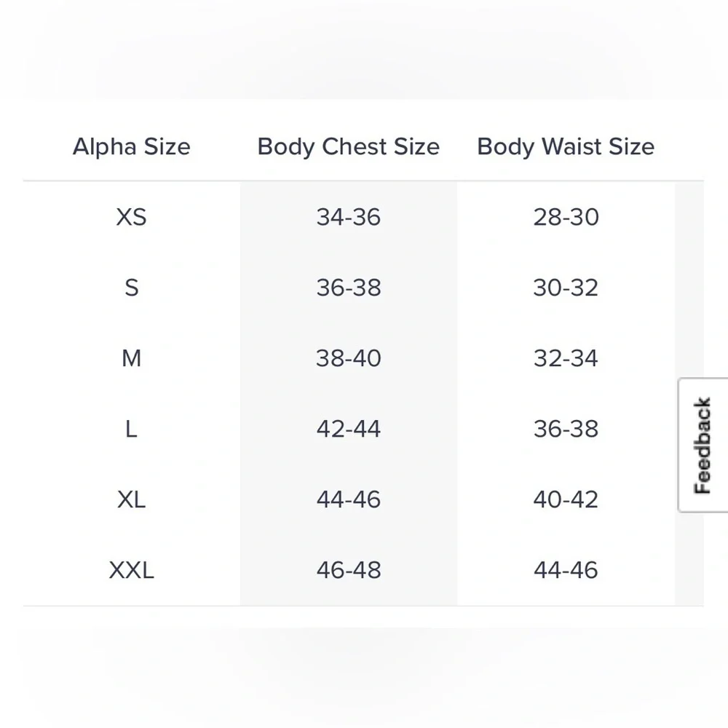Open the Feedback side tab
This screenshot has height=728, width=728.
point(703,445)
